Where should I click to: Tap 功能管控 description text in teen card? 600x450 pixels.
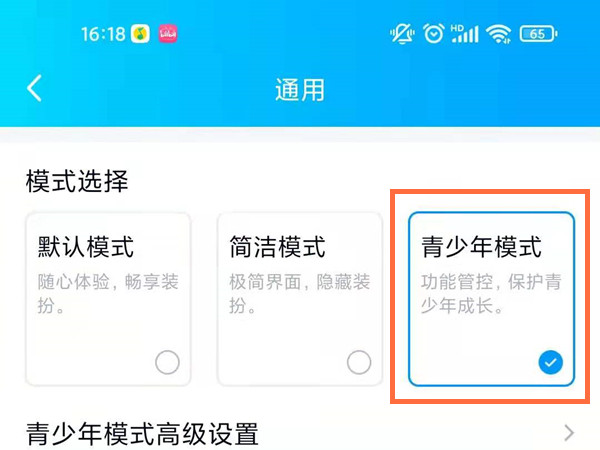coord(457,282)
